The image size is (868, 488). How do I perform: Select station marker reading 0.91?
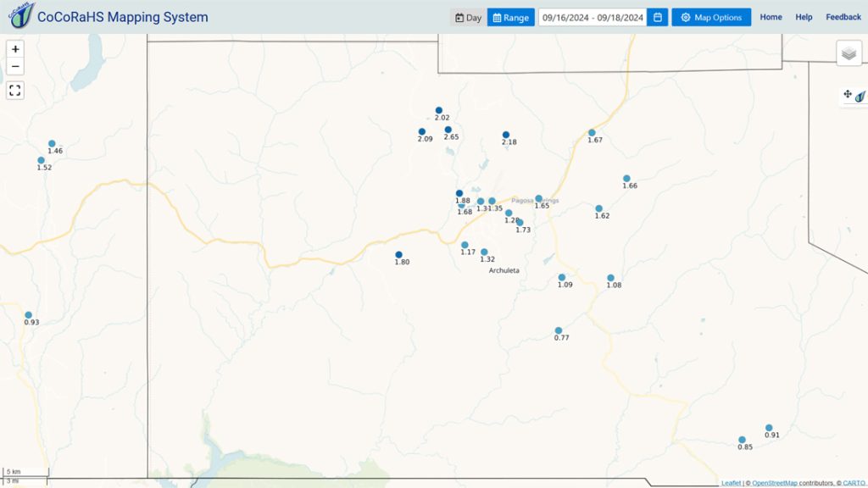769,428
